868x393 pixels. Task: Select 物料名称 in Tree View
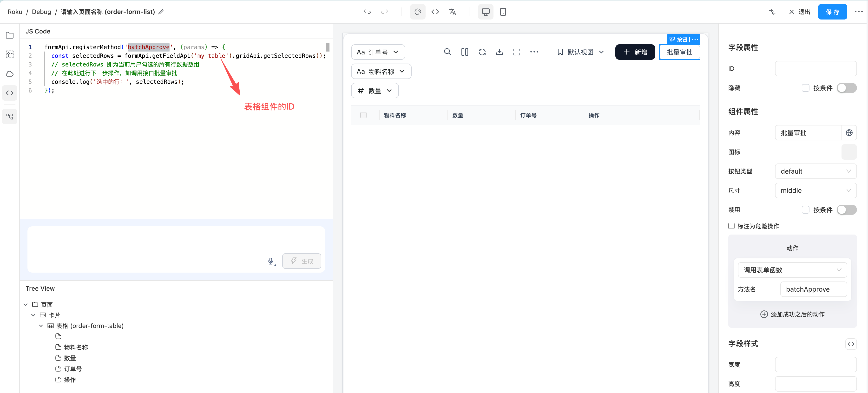coord(76,347)
